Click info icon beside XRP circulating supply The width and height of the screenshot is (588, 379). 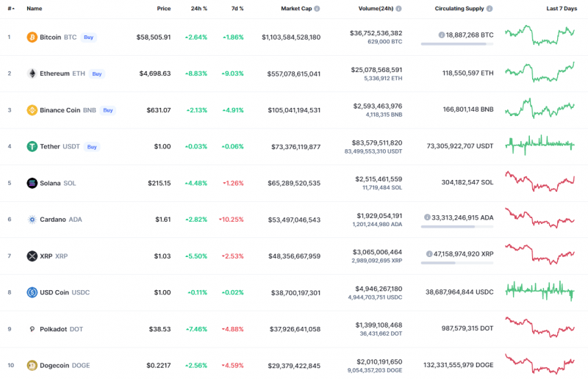click(x=429, y=254)
